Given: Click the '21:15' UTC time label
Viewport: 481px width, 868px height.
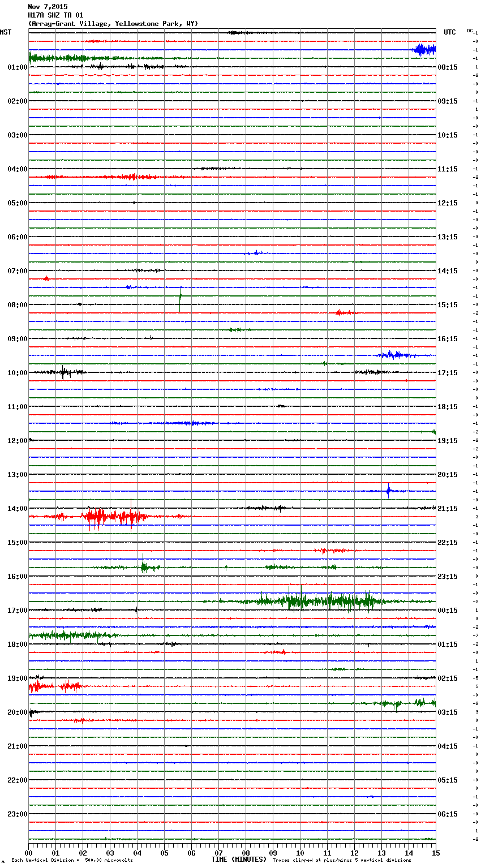Looking at the screenshot, I should (x=448, y=509).
